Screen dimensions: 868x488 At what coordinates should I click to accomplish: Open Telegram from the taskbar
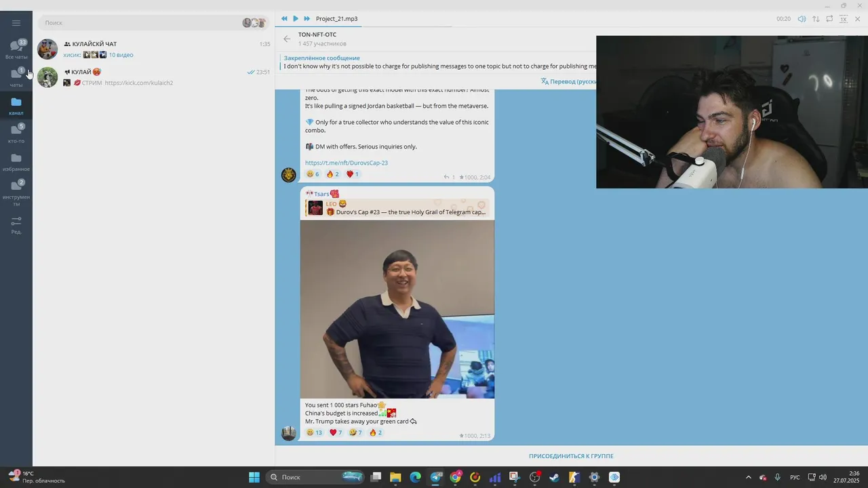point(435,477)
